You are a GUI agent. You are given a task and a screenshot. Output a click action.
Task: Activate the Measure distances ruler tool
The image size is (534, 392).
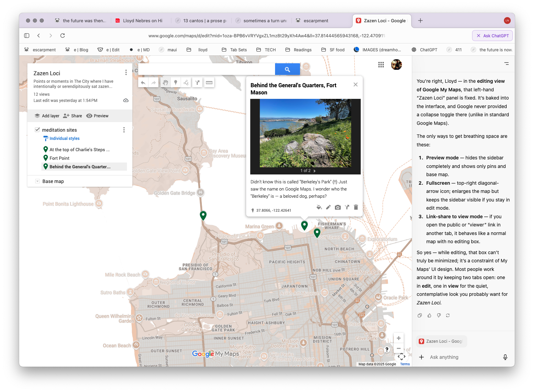click(209, 82)
